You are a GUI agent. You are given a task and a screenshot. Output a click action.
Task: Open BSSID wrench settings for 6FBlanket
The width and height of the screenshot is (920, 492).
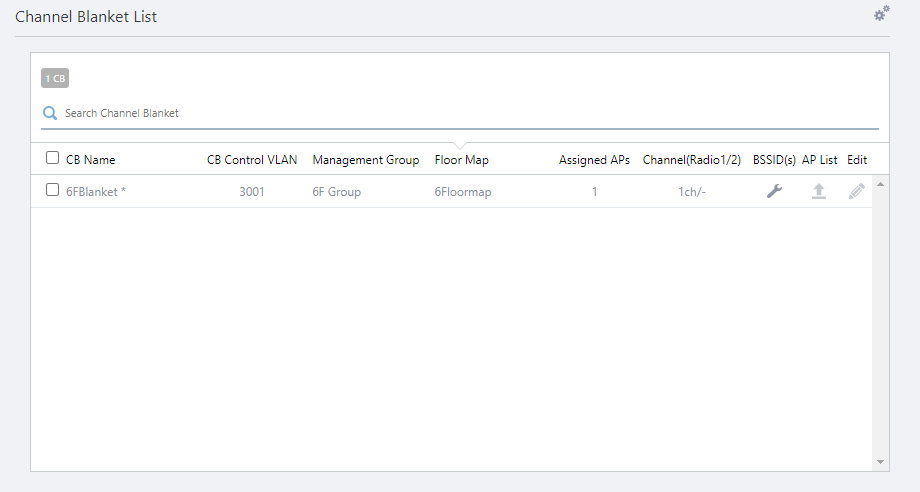774,191
